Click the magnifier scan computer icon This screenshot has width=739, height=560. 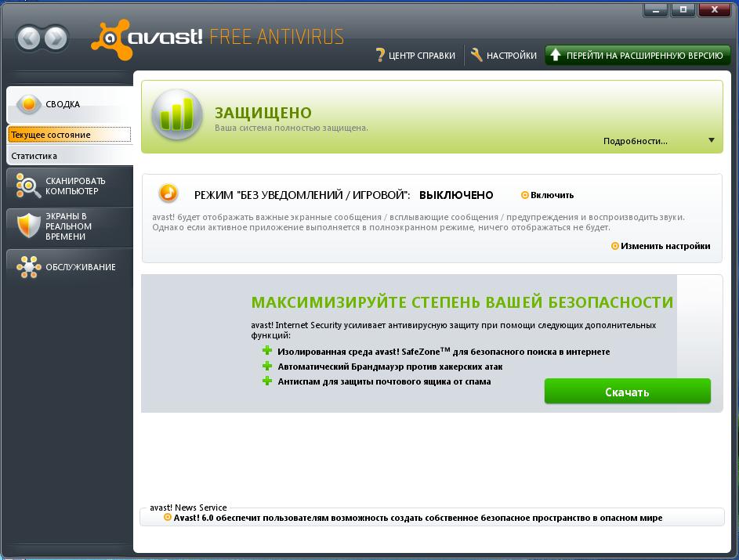pyautogui.click(x=27, y=186)
